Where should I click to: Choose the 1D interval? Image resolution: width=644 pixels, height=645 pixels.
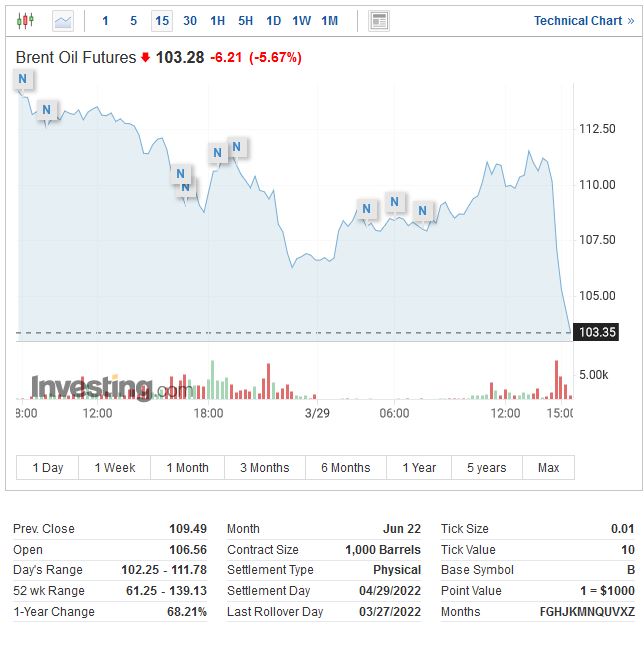click(x=273, y=20)
